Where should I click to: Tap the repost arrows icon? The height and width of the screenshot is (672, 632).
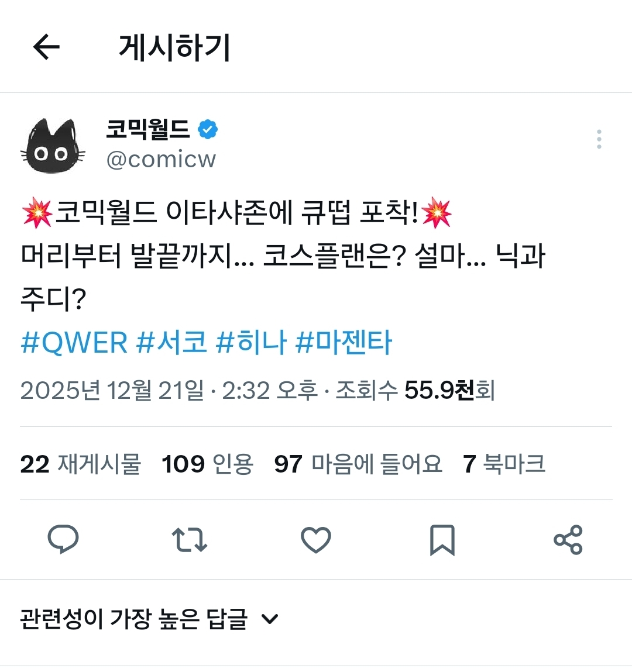click(x=189, y=540)
